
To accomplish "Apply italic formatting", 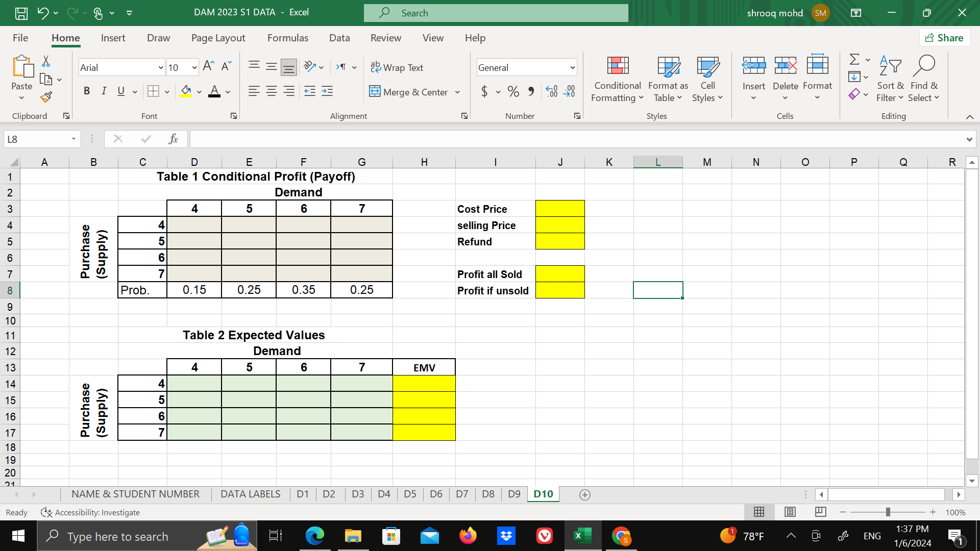I will pyautogui.click(x=104, y=91).
